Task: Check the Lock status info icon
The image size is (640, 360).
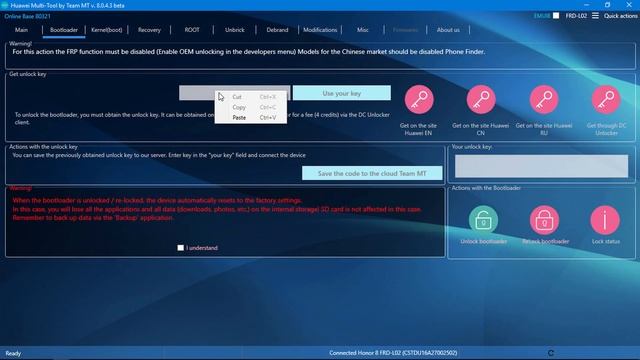Action: pyautogui.click(x=605, y=220)
